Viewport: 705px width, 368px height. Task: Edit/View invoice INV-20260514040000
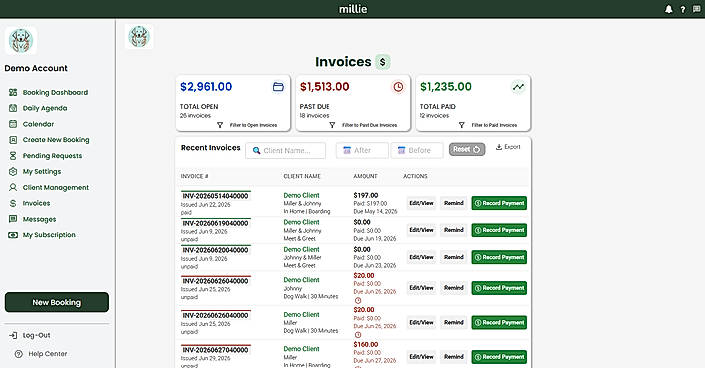click(421, 203)
